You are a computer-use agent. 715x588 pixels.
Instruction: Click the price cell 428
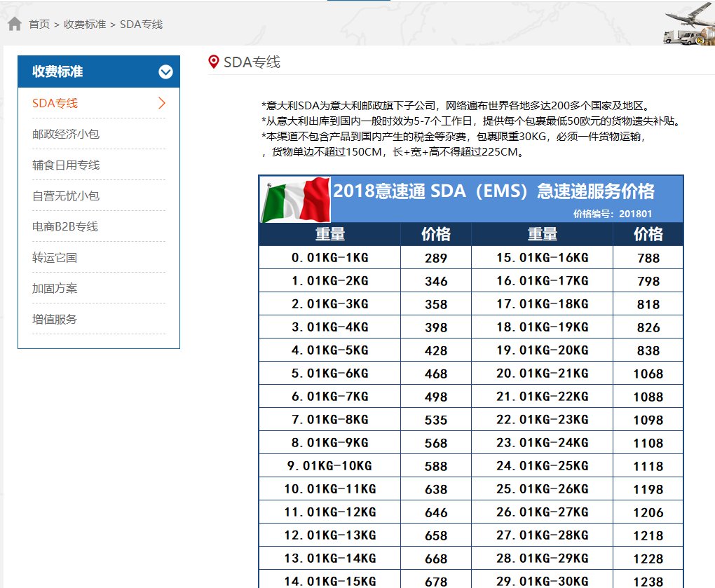tap(436, 350)
